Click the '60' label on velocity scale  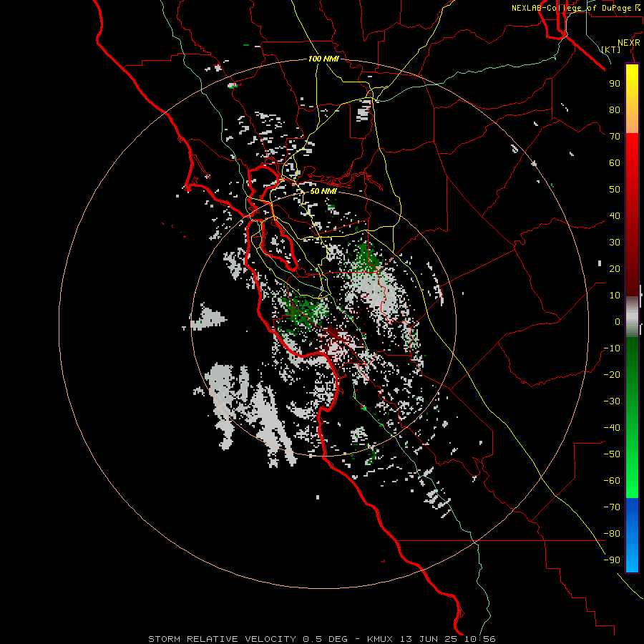615,162
